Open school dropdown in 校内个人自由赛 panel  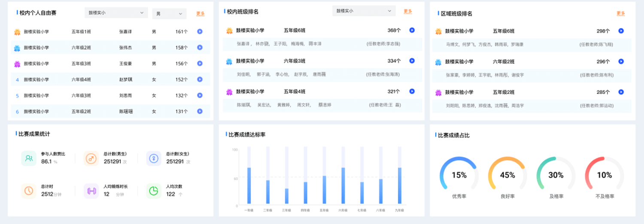(116, 13)
